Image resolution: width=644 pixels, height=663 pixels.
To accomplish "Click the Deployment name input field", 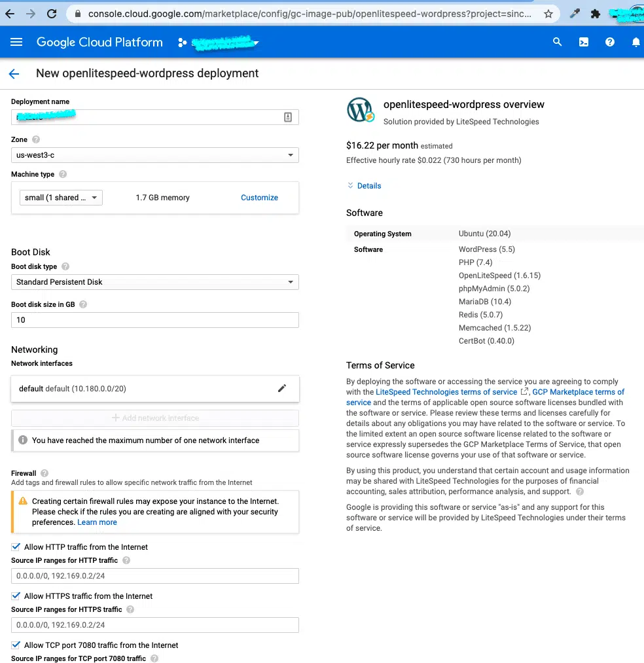I will 154,117.
